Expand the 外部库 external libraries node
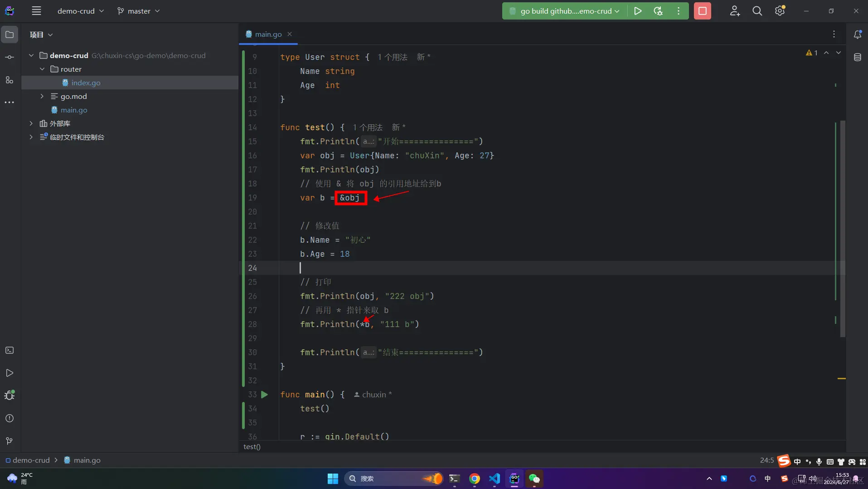This screenshot has height=489, width=868. coord(31,123)
